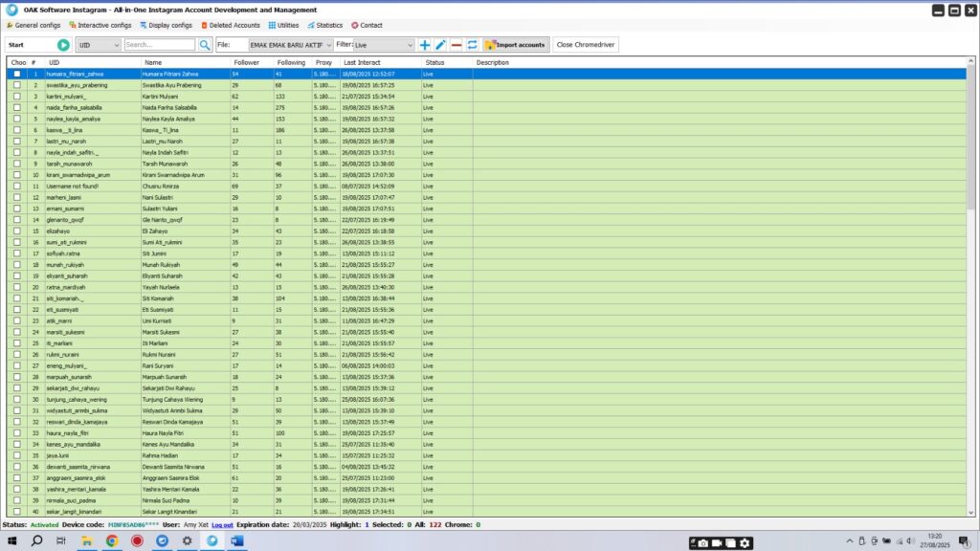
Task: Click the blue plus add icon
Action: coord(424,45)
